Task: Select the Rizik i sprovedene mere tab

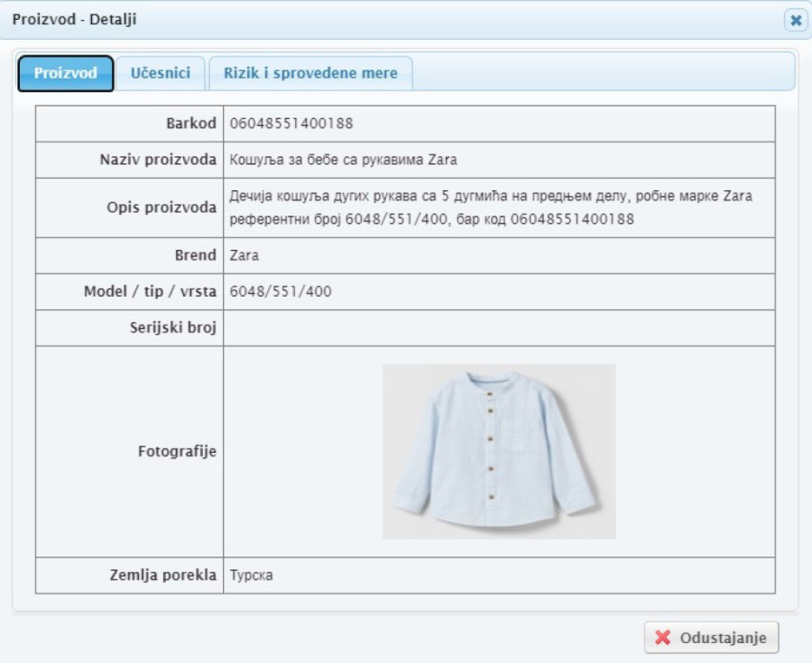Action: coord(310,73)
